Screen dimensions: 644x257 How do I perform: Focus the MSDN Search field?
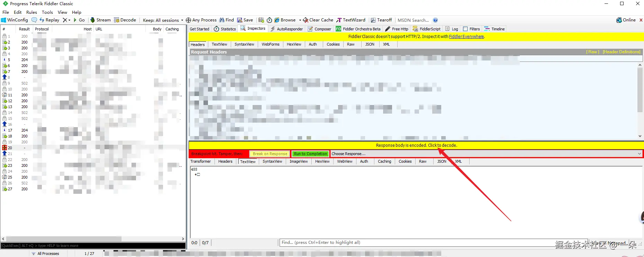click(413, 20)
